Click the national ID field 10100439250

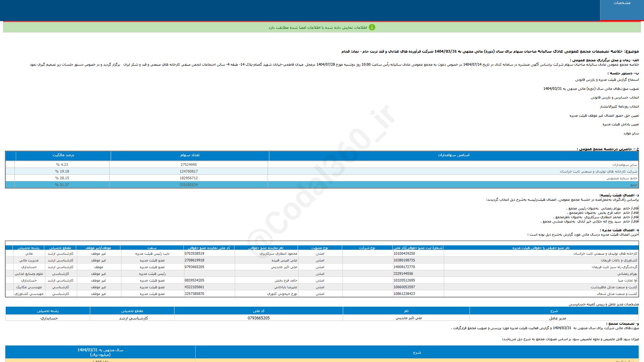click(x=404, y=254)
